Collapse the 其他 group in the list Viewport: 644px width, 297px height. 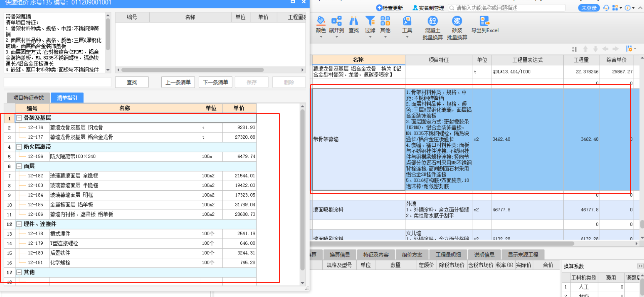(19, 272)
